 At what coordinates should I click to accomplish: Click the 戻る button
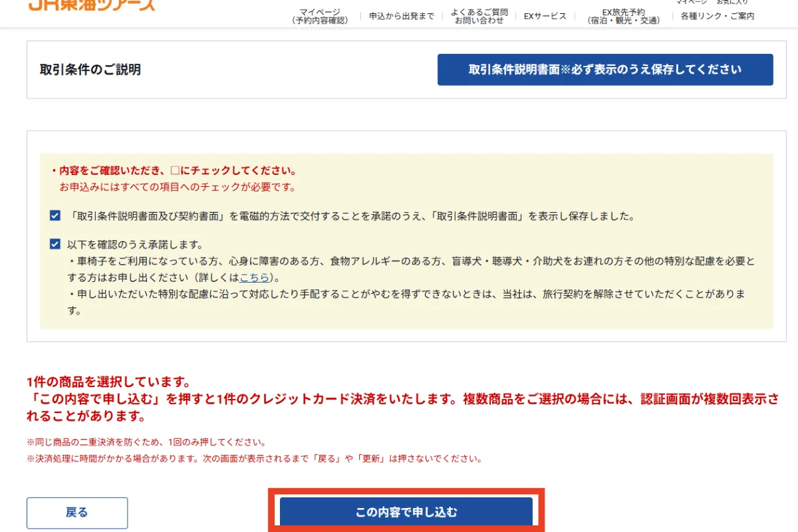click(x=77, y=513)
